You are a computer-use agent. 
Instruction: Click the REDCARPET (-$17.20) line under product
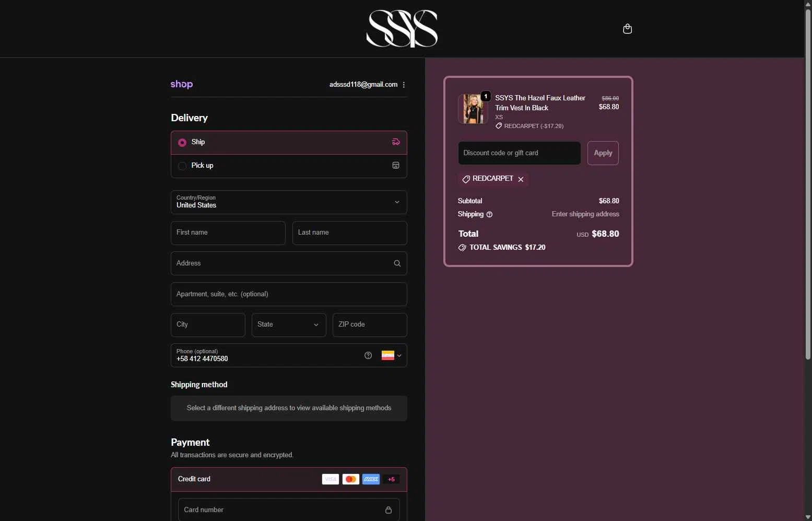(x=529, y=126)
